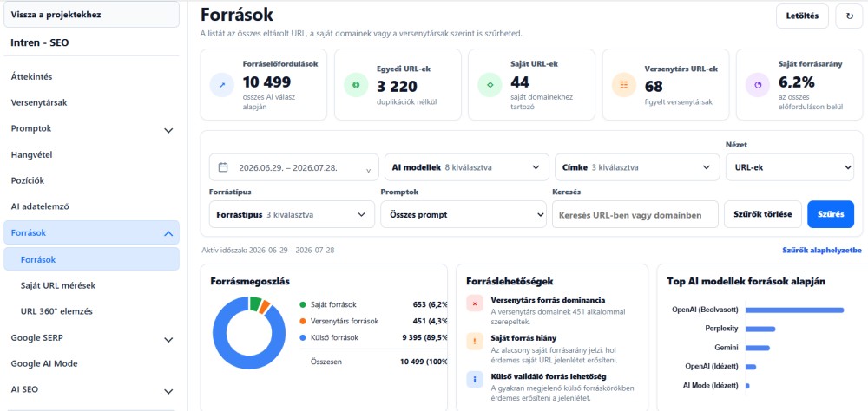The image size is (868, 411).
Task: Open Hangvétel in sidebar
Action: pyautogui.click(x=31, y=154)
